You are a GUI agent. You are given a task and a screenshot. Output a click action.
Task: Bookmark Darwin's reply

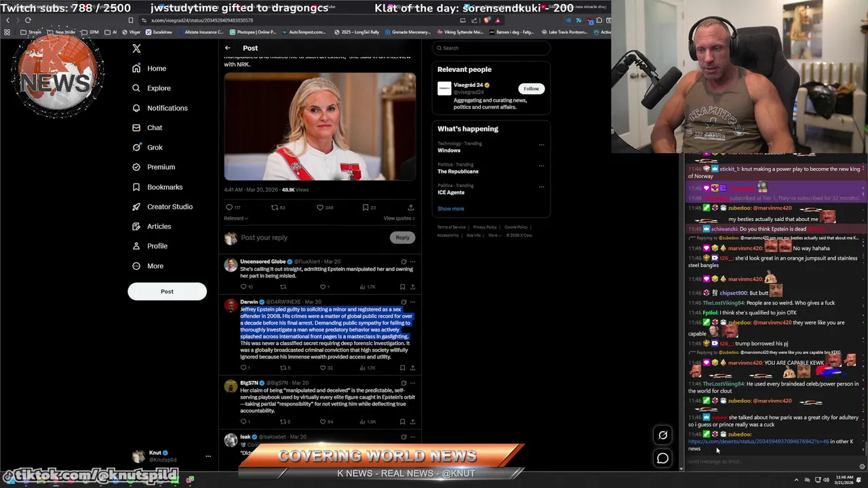pos(402,368)
